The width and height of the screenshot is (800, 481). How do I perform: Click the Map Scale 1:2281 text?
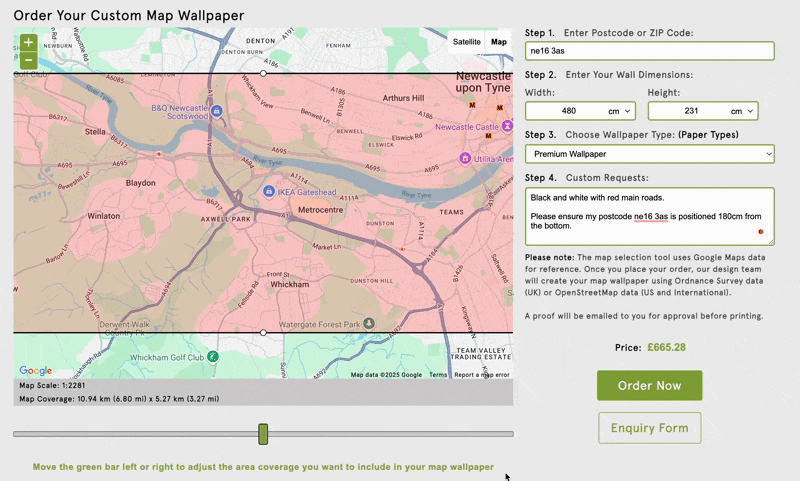click(52, 386)
